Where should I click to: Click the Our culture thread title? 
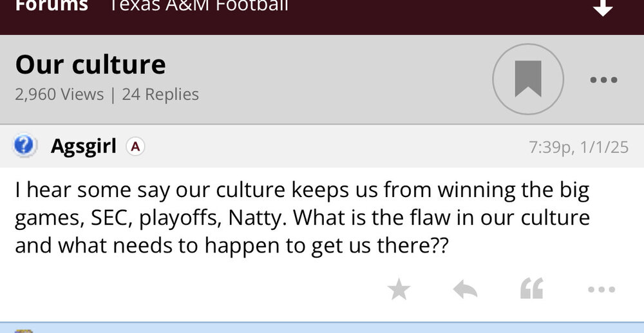pos(90,64)
